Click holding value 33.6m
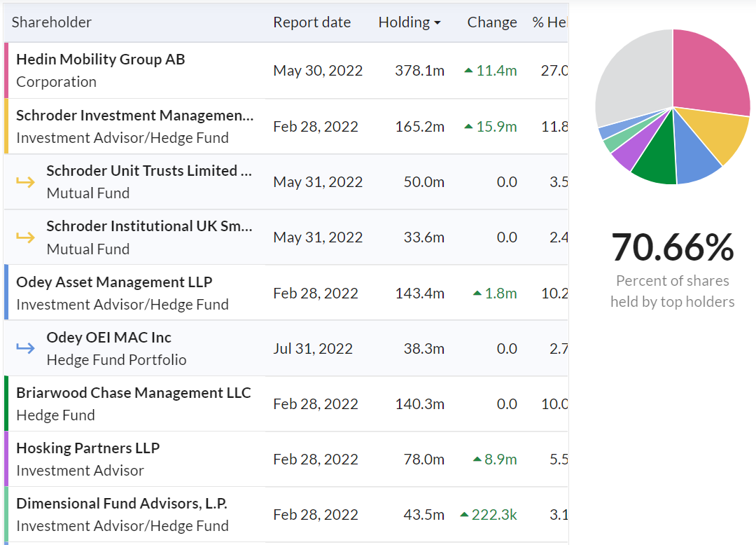 pyautogui.click(x=423, y=237)
